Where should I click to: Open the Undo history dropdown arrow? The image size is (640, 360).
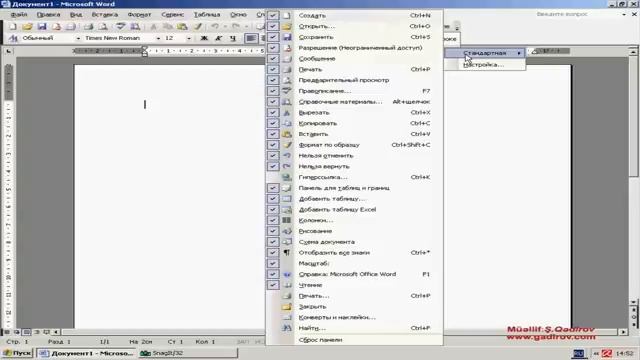point(224,27)
